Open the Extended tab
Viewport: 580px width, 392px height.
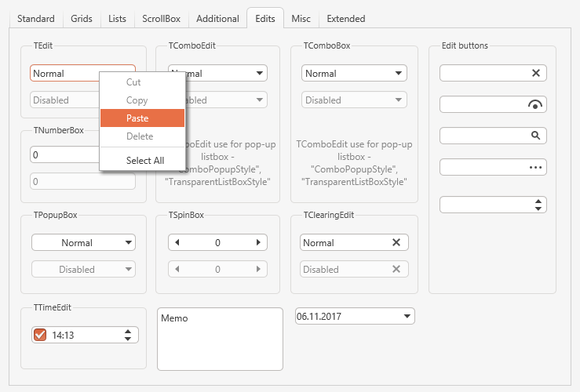[x=346, y=19]
